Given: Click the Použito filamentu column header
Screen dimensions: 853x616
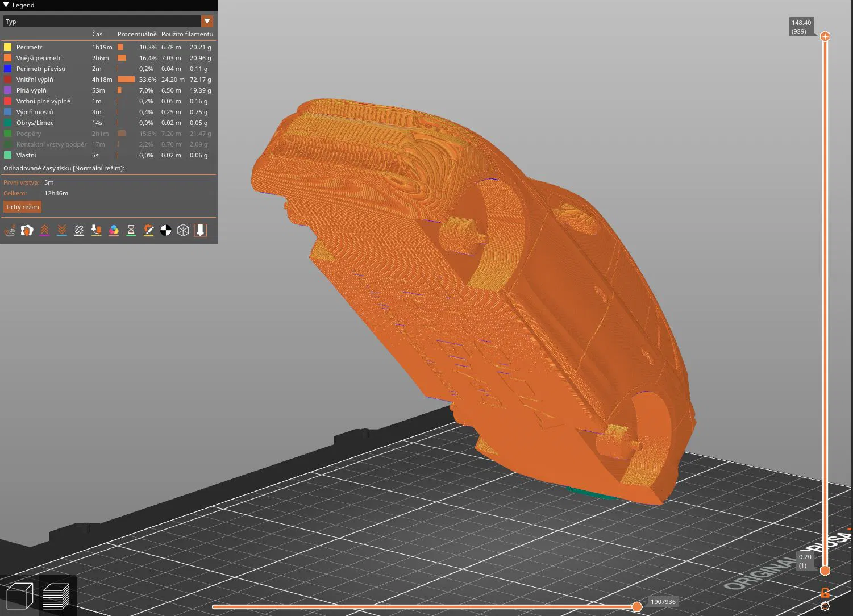Looking at the screenshot, I should (x=187, y=34).
